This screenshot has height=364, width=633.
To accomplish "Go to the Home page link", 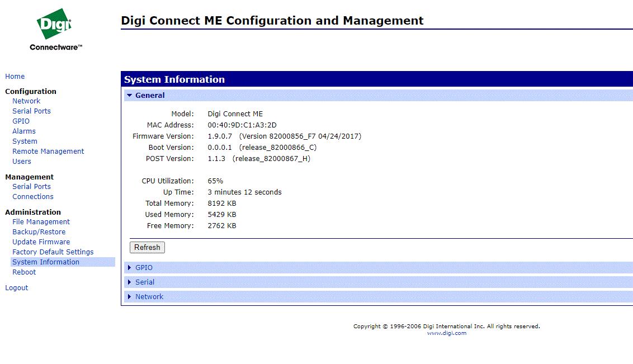I will coord(15,76).
